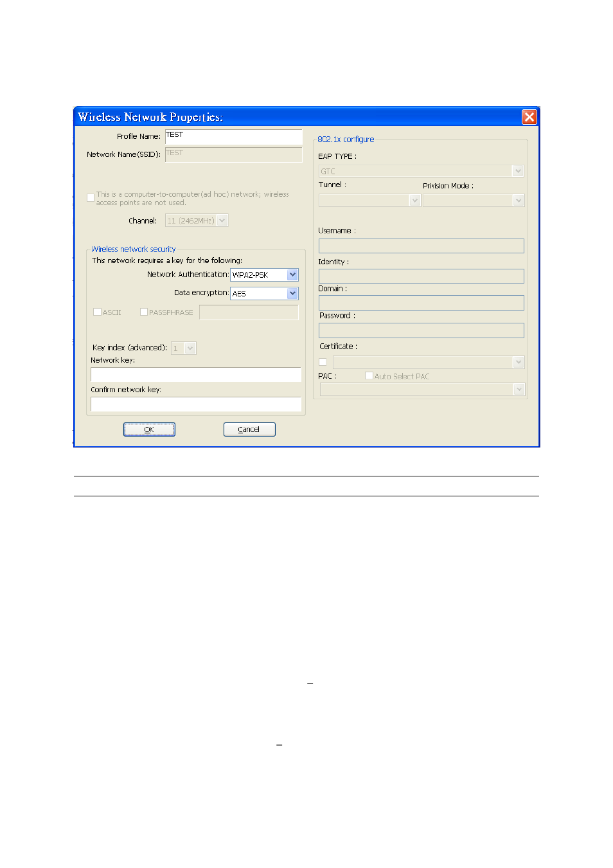The height and width of the screenshot is (868, 613).
Task: Toggle the PASSPHRASE checkbox
Action: click(144, 312)
